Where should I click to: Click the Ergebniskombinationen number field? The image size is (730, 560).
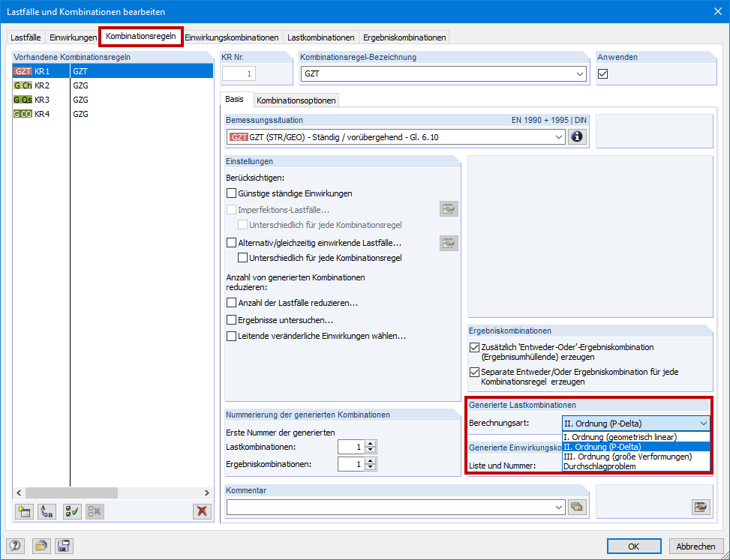[352, 464]
